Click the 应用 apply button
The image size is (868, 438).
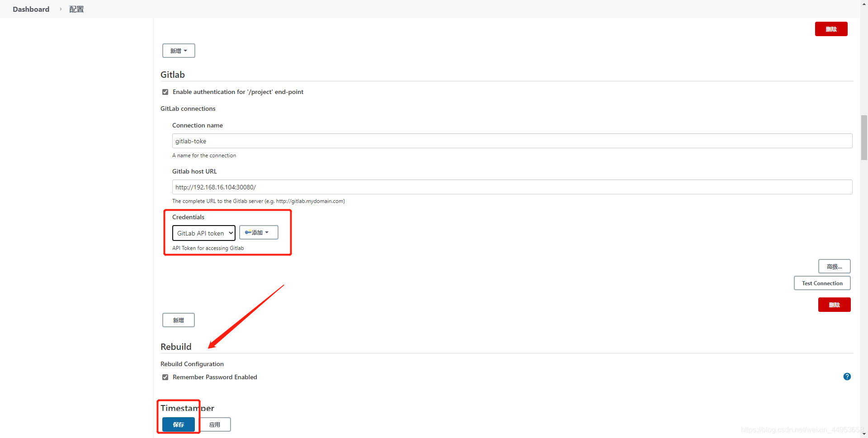(215, 424)
